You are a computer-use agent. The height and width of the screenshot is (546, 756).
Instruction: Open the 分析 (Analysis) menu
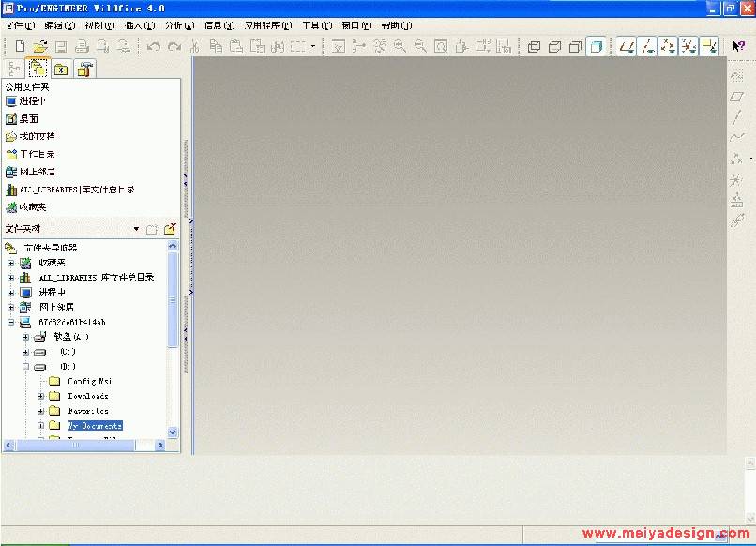coord(180,25)
